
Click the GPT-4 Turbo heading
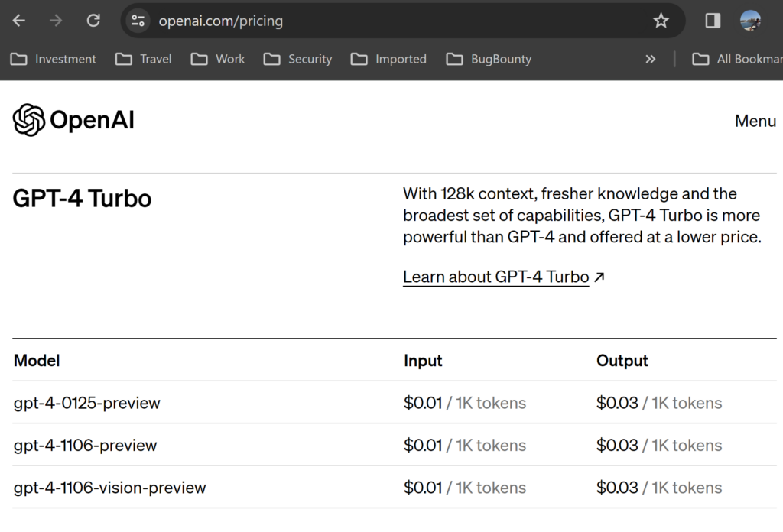82,198
